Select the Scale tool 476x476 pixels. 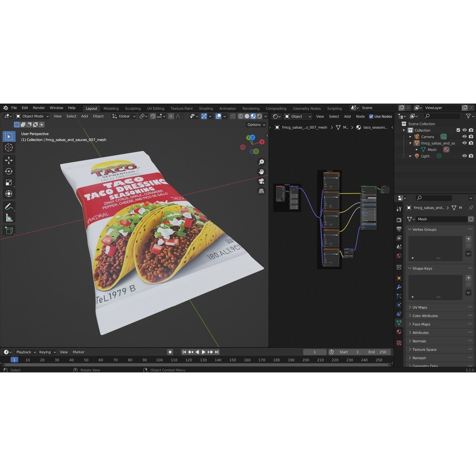click(x=9, y=182)
